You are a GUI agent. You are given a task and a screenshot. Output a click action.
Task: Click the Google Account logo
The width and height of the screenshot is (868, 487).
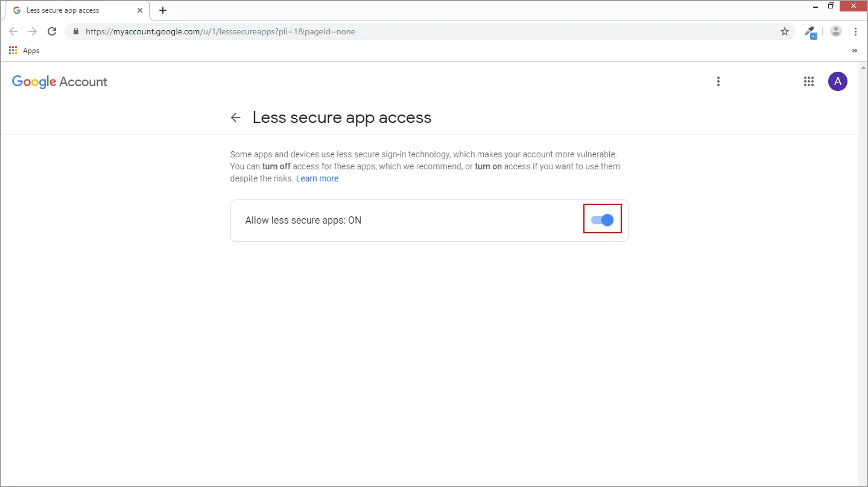pyautogui.click(x=59, y=81)
